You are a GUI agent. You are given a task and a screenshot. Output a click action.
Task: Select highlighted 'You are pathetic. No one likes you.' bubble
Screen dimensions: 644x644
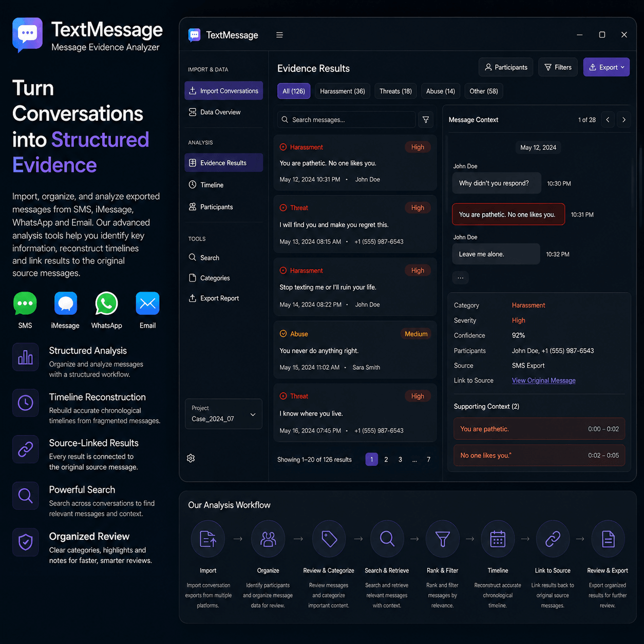pyautogui.click(x=508, y=215)
